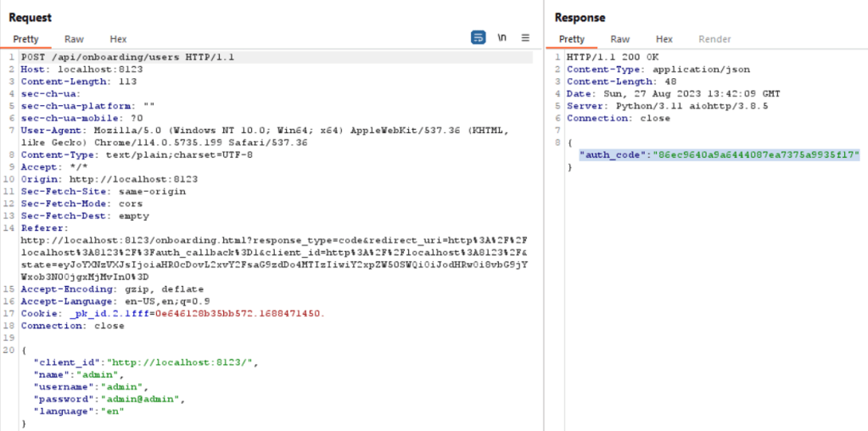Show the Response Raw view
The height and width of the screenshot is (431, 868).
[620, 39]
